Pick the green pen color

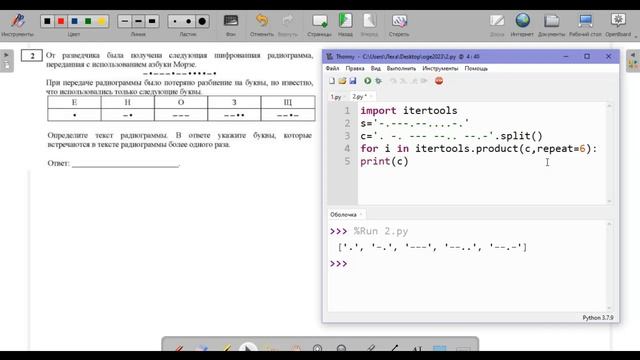(x=88, y=21)
